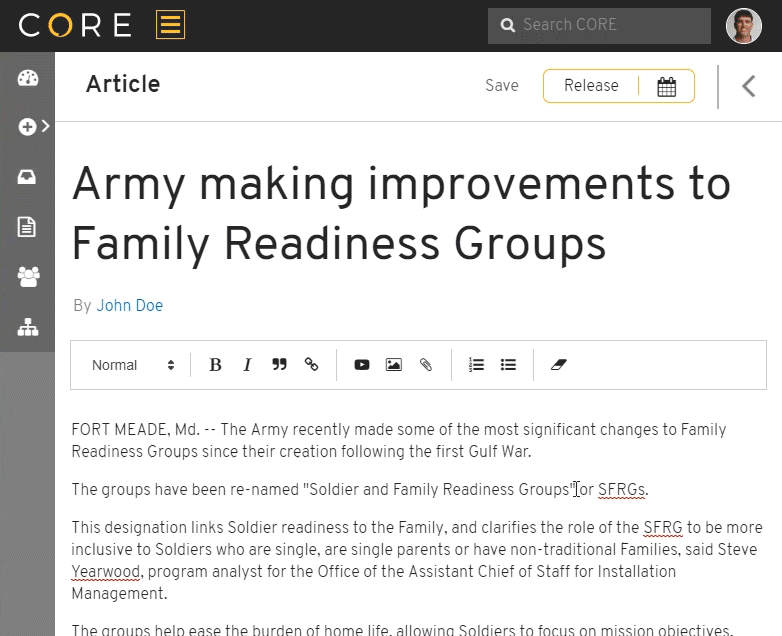Toggle italic formatting
This screenshot has height=636, width=782.
coord(247,365)
